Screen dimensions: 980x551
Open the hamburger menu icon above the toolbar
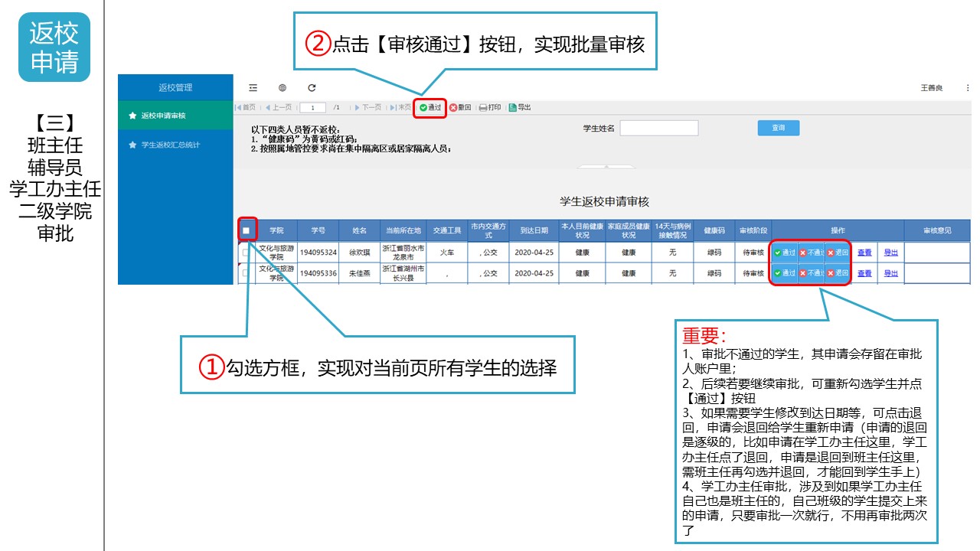[252, 87]
